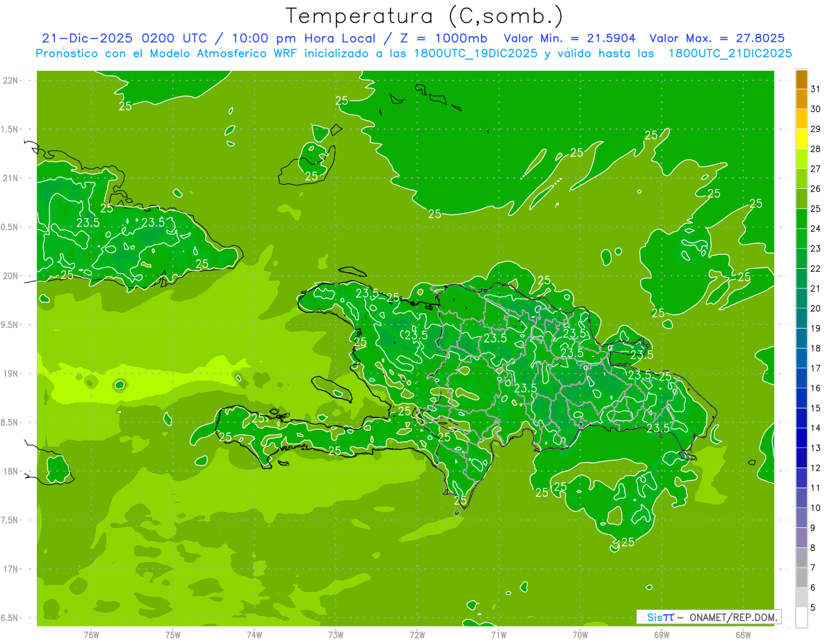Viewport: 834px width, 644px height.
Task: Click the legend value '5'
Action: click(x=813, y=607)
